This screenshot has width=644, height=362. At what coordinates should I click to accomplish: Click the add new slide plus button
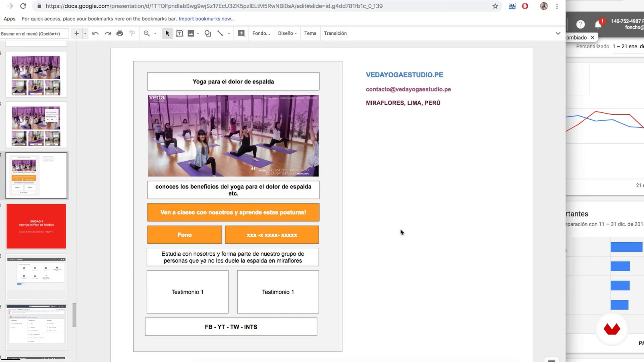76,33
